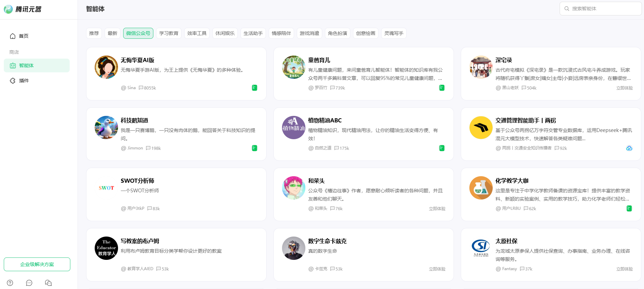This screenshot has width=644, height=289.
Task: Click the green document icon on 植物精油ABC
Action: point(442,148)
